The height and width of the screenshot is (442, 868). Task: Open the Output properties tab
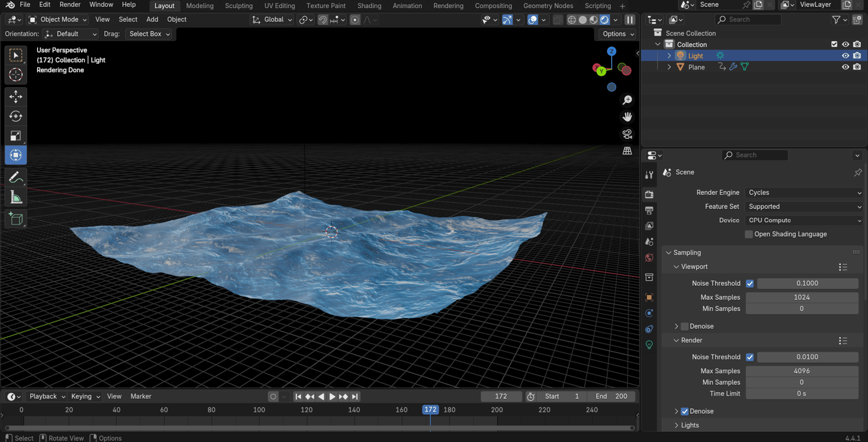pos(649,210)
